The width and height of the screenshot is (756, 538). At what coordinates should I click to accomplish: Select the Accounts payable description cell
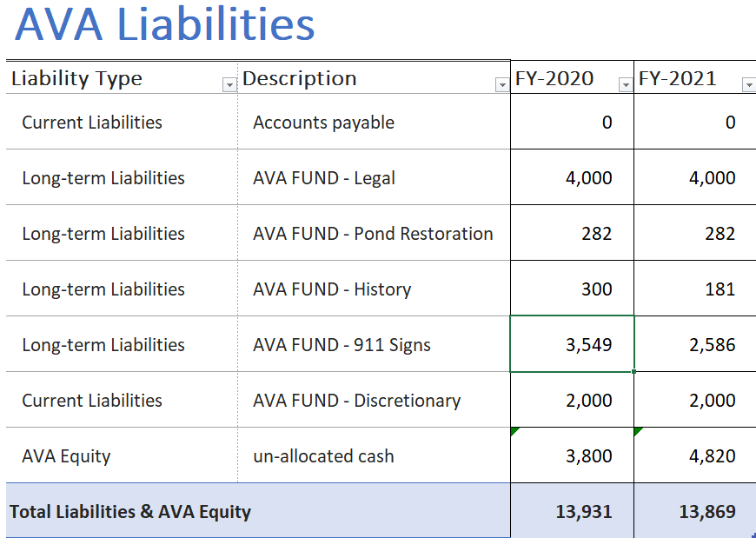pos(323,123)
